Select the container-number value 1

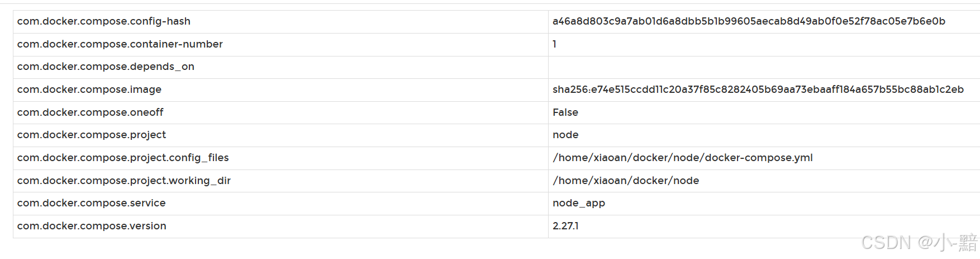click(554, 44)
